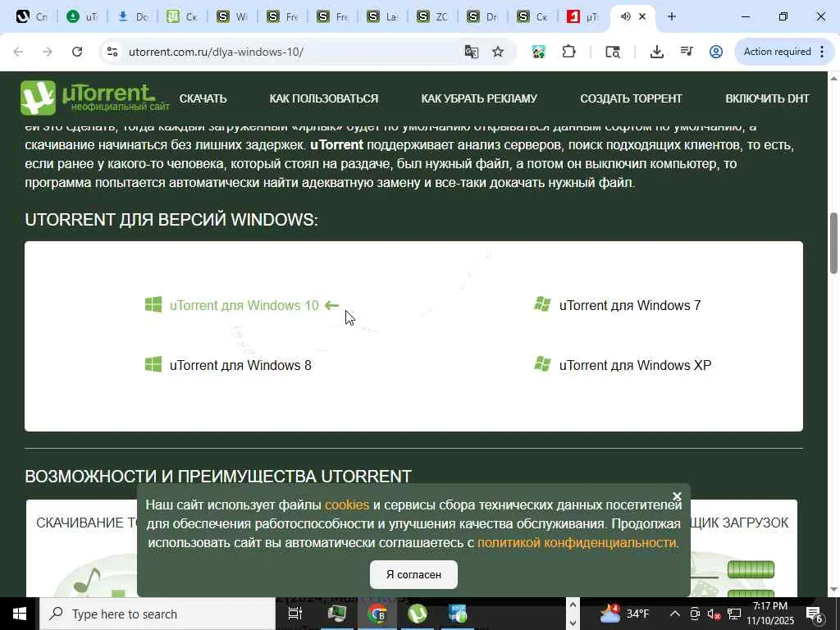Click the cookies link in notice
Image resolution: width=840 pixels, height=630 pixels.
pyautogui.click(x=347, y=504)
